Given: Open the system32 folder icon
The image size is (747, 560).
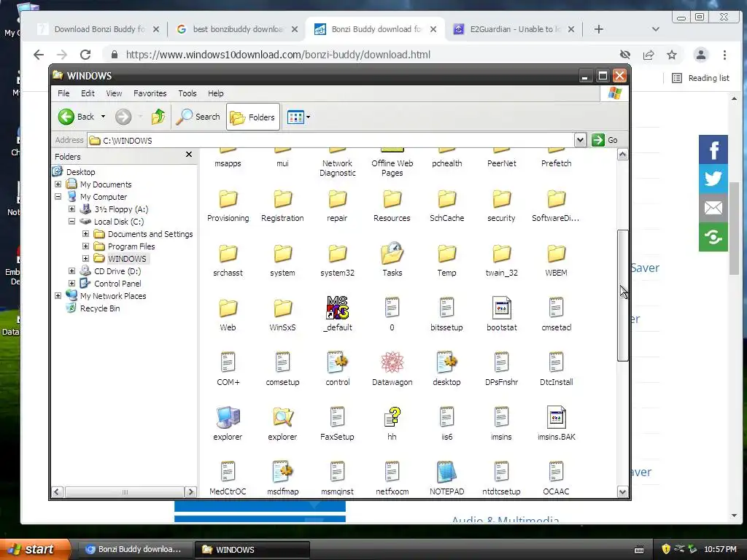Looking at the screenshot, I should pyautogui.click(x=337, y=253).
